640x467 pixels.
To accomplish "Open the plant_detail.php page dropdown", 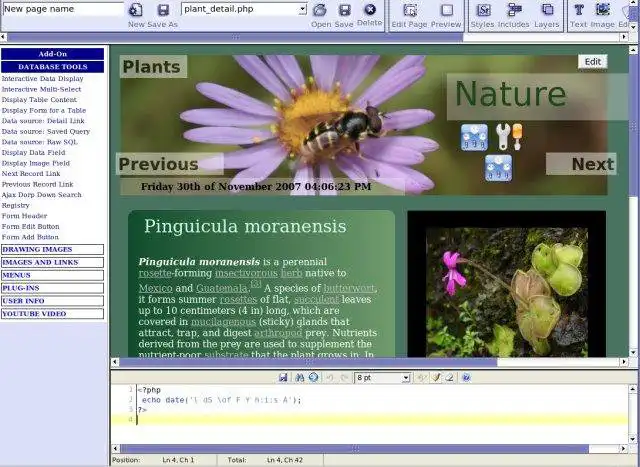I will click(302, 9).
